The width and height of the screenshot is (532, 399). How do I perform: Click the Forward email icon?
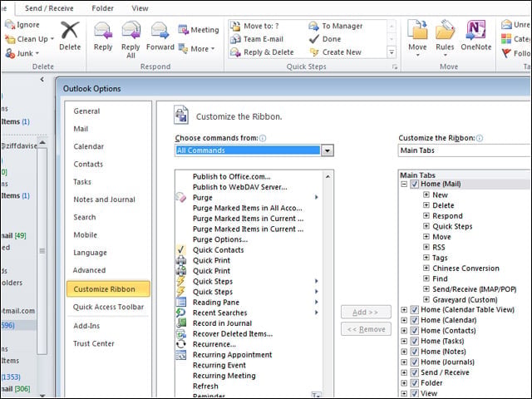160,31
